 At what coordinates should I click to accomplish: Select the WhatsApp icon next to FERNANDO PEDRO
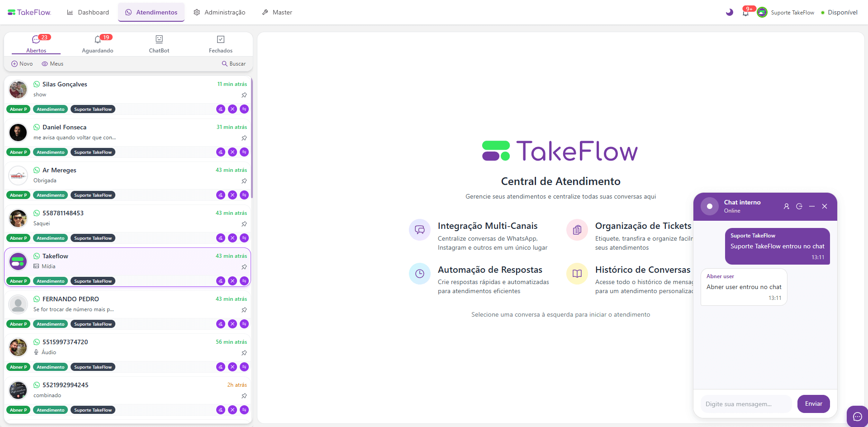point(36,299)
